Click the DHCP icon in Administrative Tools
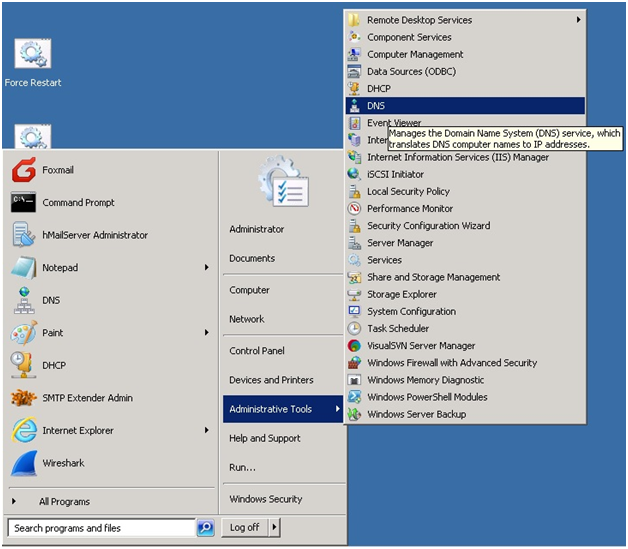 (354, 88)
